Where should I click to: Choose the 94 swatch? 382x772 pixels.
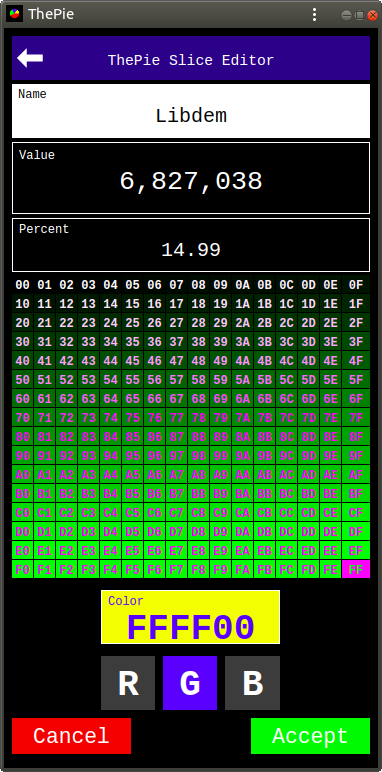(110, 456)
